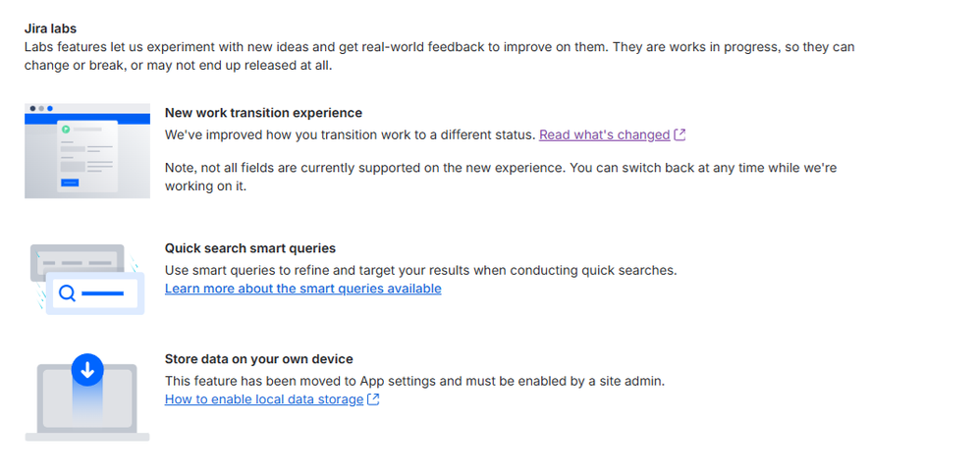Image resolution: width=980 pixels, height=476 pixels.
Task: Click the 'Note, not all fields' paragraph
Action: click(501, 178)
